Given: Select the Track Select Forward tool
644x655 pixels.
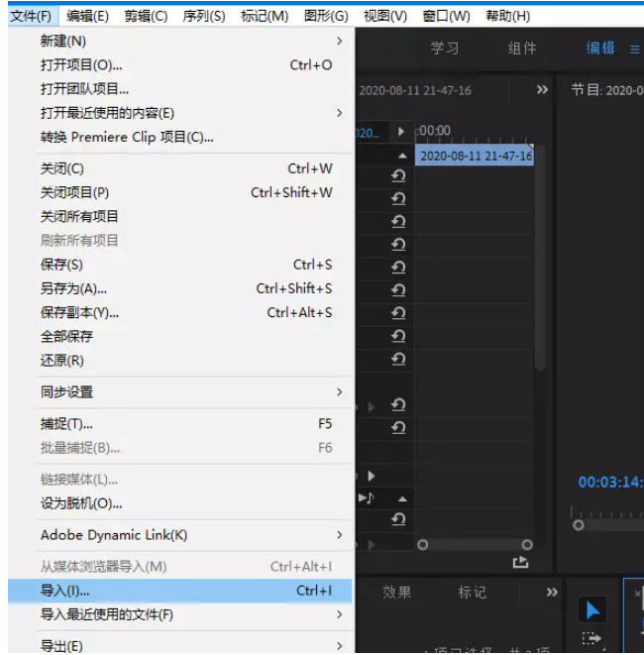Looking at the screenshot, I should pyautogui.click(x=591, y=640).
